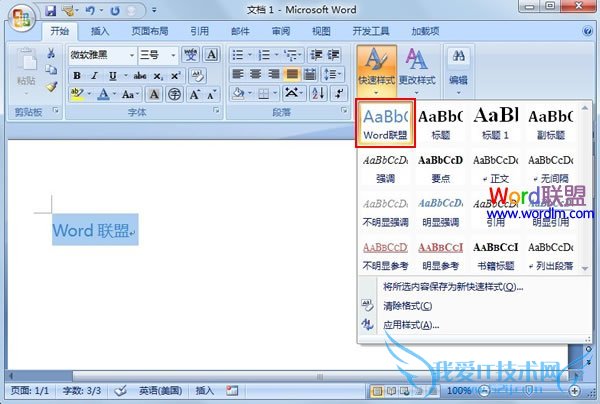Save document via quick access toolbar
Screen dimensions: 600x404
(51, 10)
